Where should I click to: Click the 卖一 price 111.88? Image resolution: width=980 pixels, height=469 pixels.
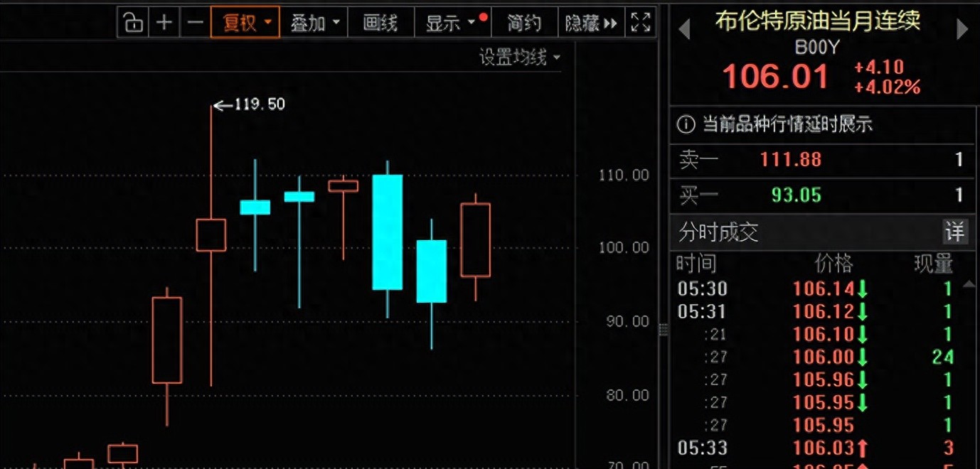(x=791, y=159)
